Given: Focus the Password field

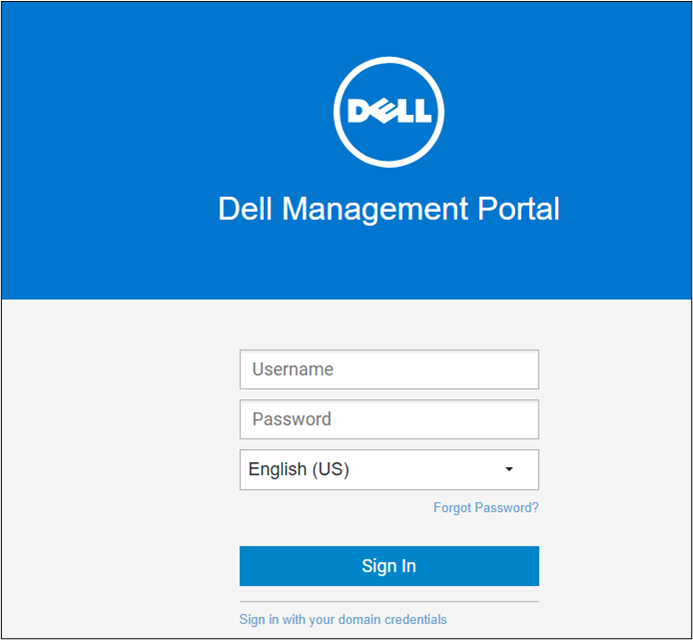Looking at the screenshot, I should tap(389, 419).
